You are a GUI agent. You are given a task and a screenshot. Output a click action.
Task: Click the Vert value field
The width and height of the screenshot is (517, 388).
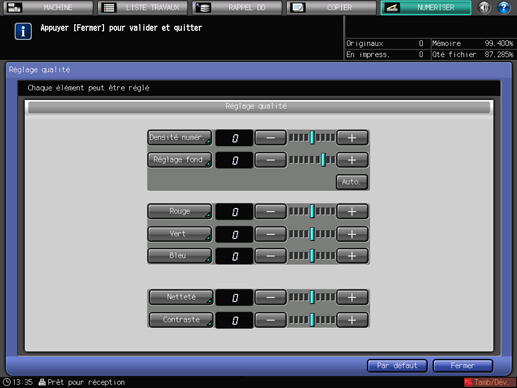point(234,234)
